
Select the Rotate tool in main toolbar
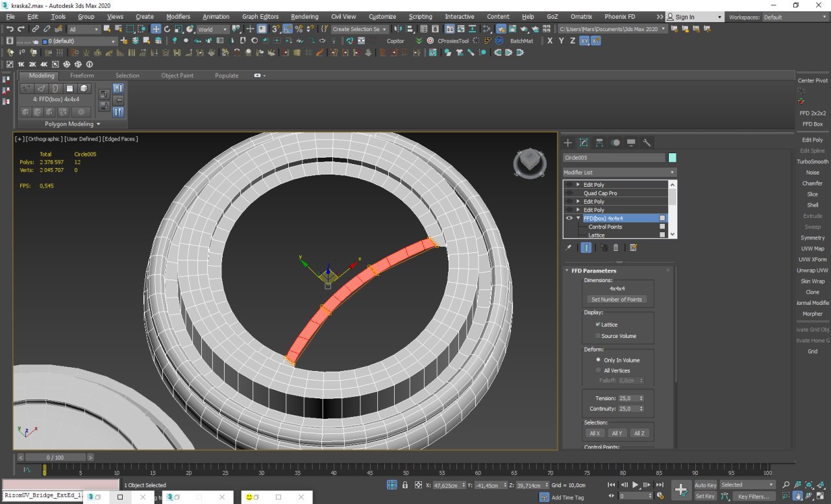click(x=167, y=29)
